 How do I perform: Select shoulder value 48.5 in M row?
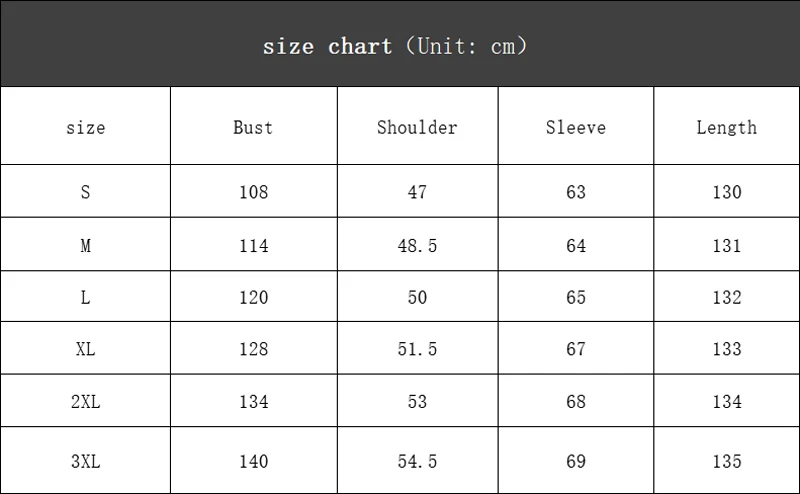coord(417,245)
